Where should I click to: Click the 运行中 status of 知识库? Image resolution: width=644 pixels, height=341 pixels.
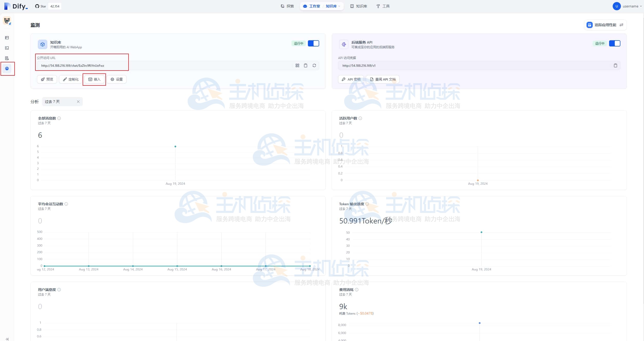(298, 43)
